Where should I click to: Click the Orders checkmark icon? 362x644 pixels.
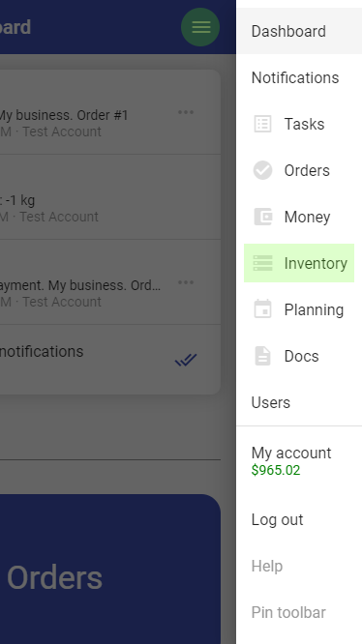click(262, 170)
